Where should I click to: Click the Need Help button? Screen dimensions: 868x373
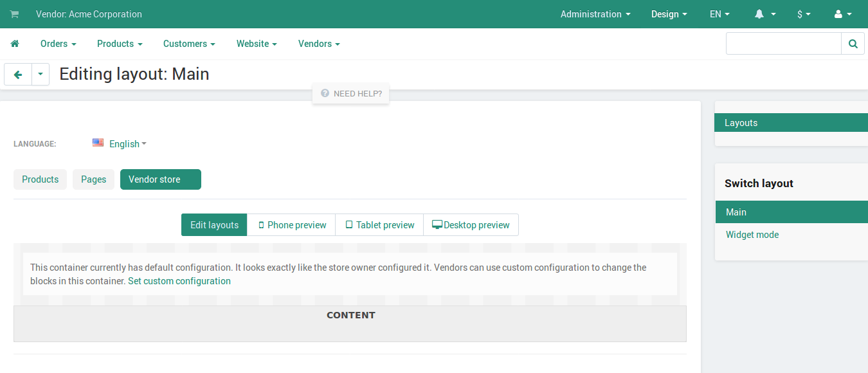click(x=350, y=93)
